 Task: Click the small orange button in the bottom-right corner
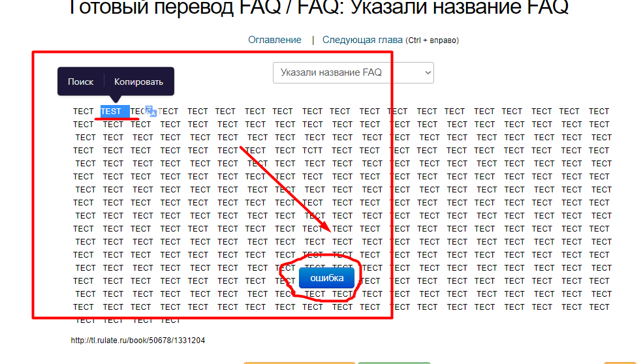619,362
